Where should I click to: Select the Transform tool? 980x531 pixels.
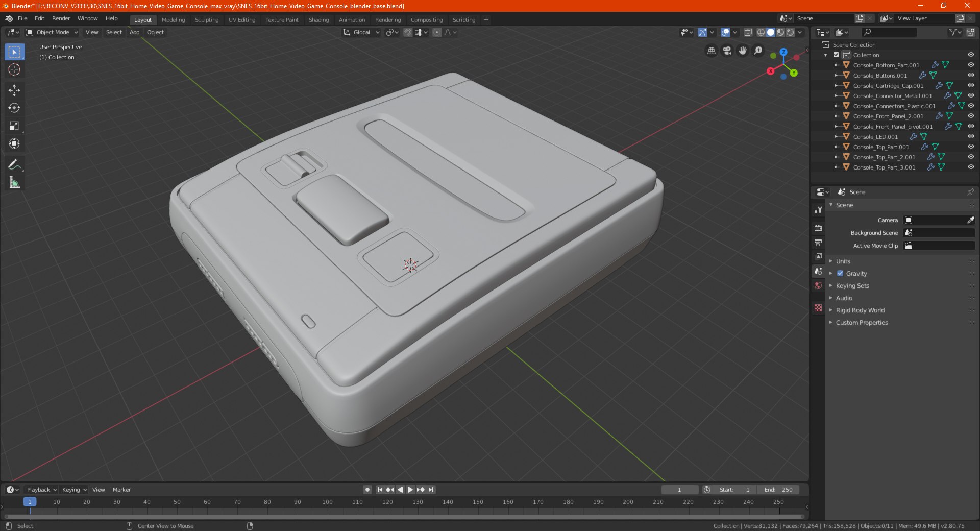coord(14,143)
